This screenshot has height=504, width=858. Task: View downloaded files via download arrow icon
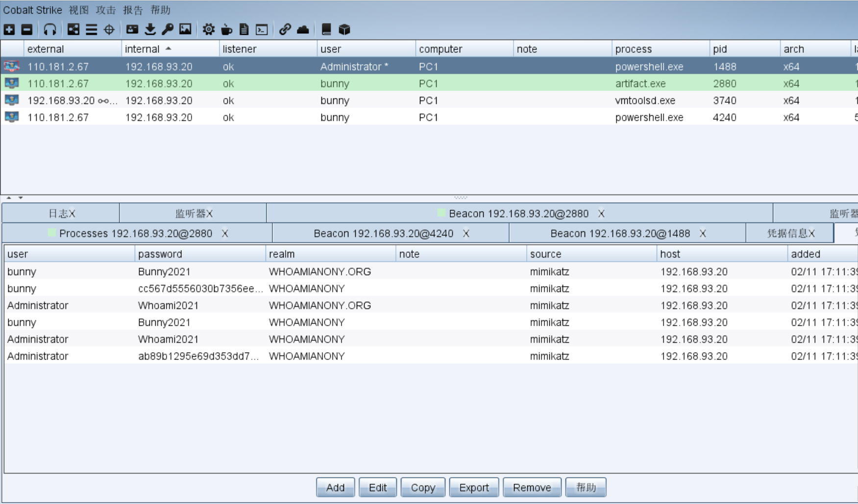click(x=150, y=29)
